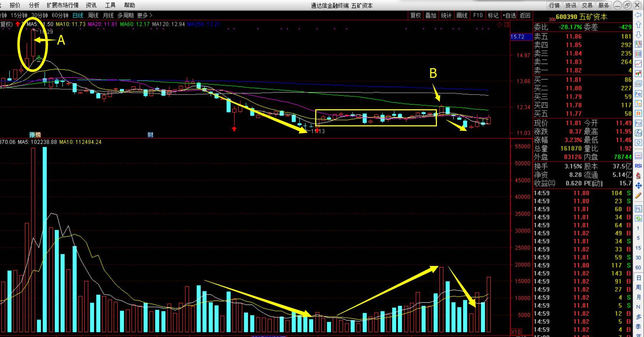Image resolution: width=644 pixels, height=337 pixels.
Task: Click the F12 trade sidebar icon
Action: click(x=638, y=123)
